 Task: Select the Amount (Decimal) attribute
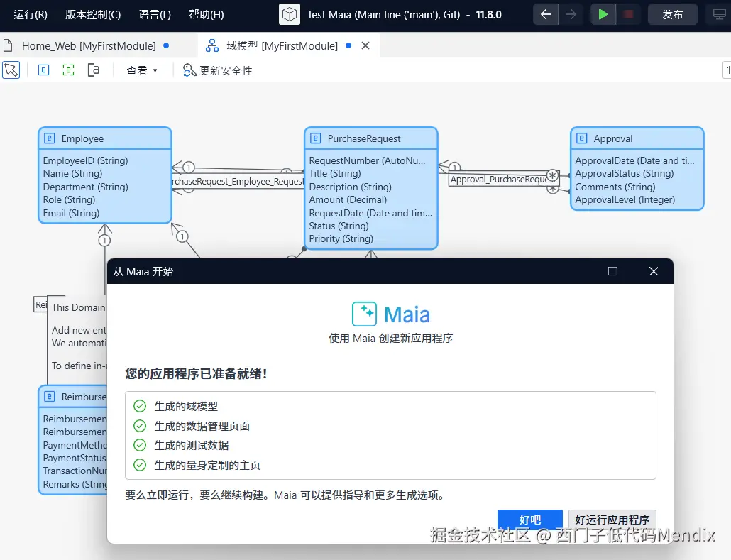[x=348, y=199]
